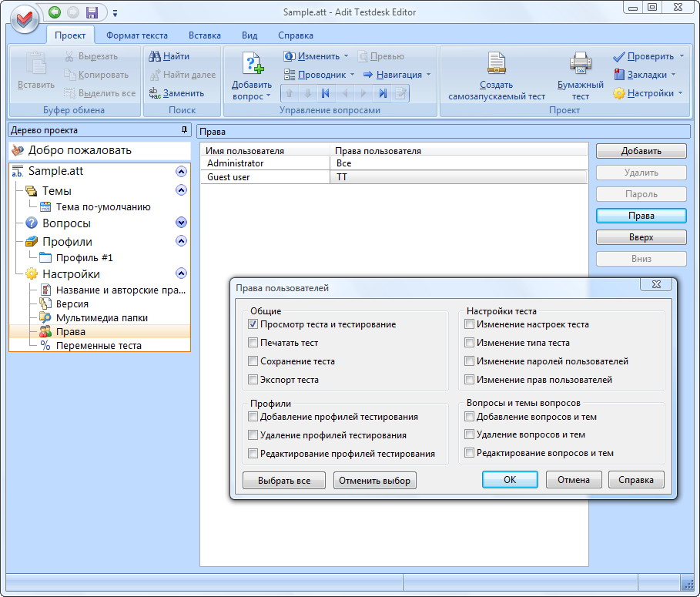Enable Добавление профилей тестирования checkbox

point(253,417)
